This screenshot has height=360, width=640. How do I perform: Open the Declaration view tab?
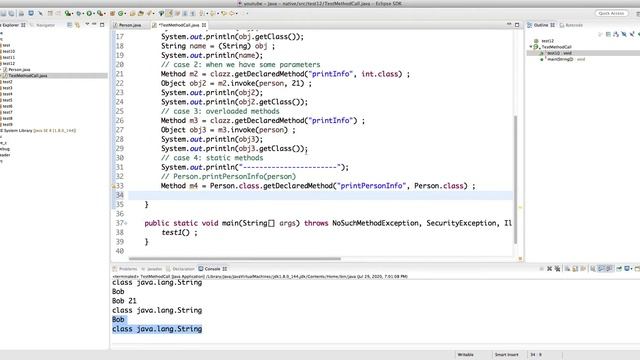(180, 269)
